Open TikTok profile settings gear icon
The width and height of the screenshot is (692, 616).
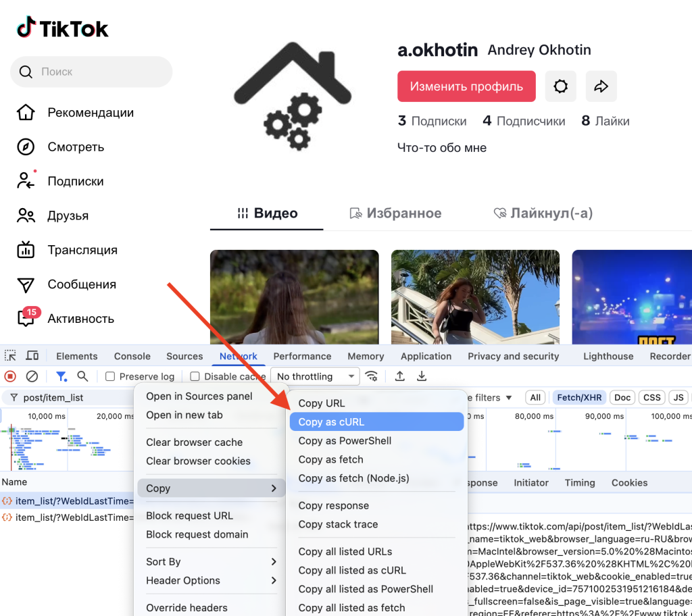560,86
